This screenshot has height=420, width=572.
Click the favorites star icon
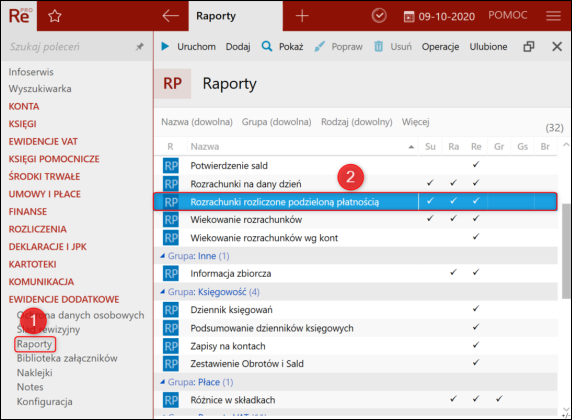click(55, 16)
